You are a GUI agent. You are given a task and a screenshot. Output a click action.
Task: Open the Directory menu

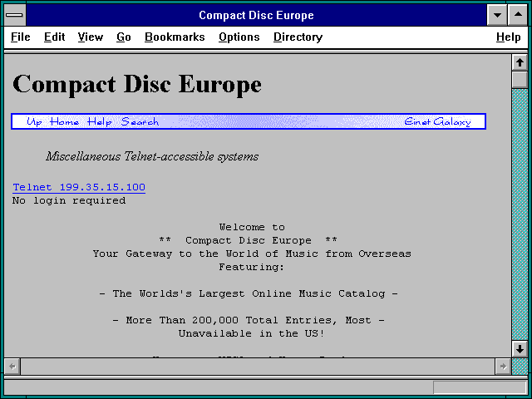coord(298,37)
